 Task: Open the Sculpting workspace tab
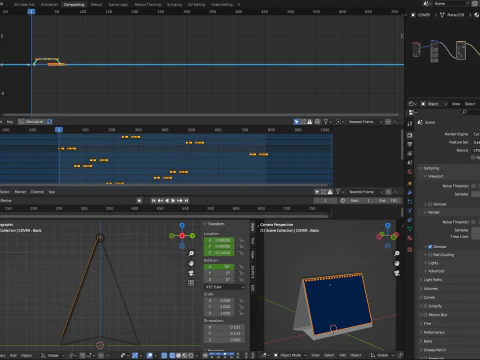pos(174,4)
